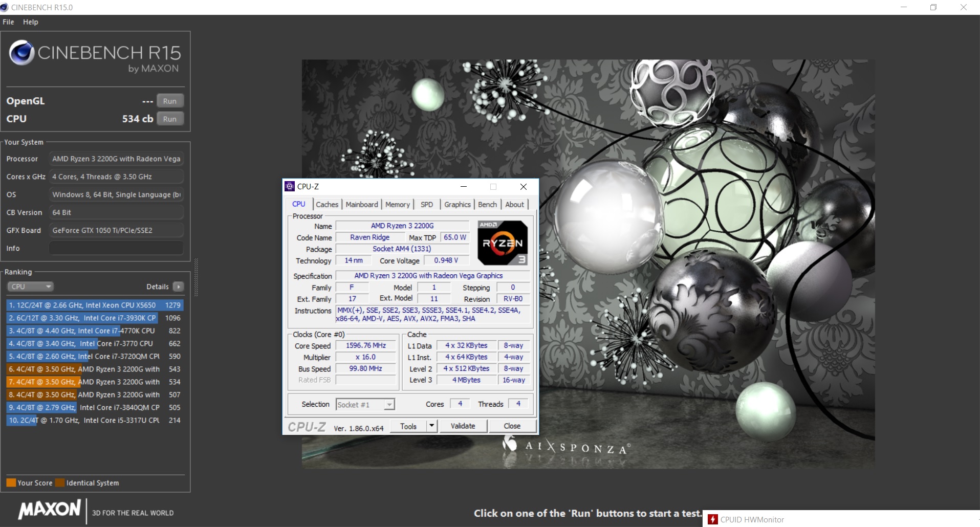Minimize the CPU-Z window
This screenshot has width=980, height=527.
[464, 187]
